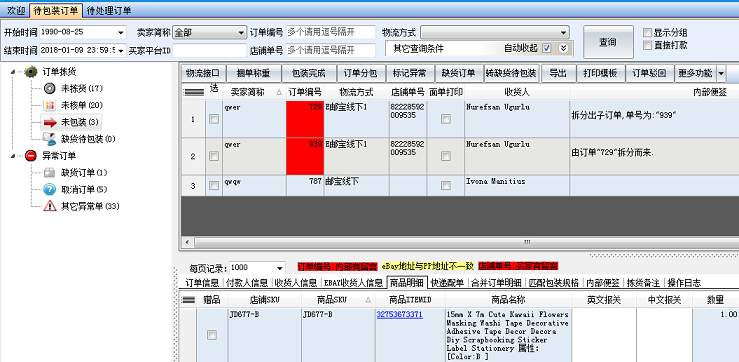Click the 未拣货 disc icon in tree

(x=49, y=88)
